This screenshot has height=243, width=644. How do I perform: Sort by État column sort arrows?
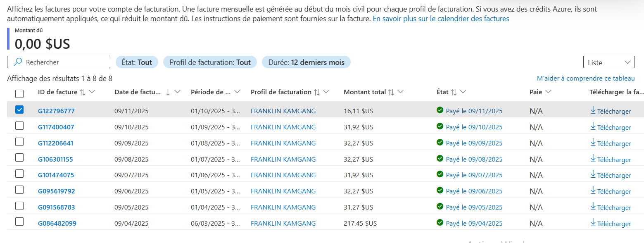point(454,92)
